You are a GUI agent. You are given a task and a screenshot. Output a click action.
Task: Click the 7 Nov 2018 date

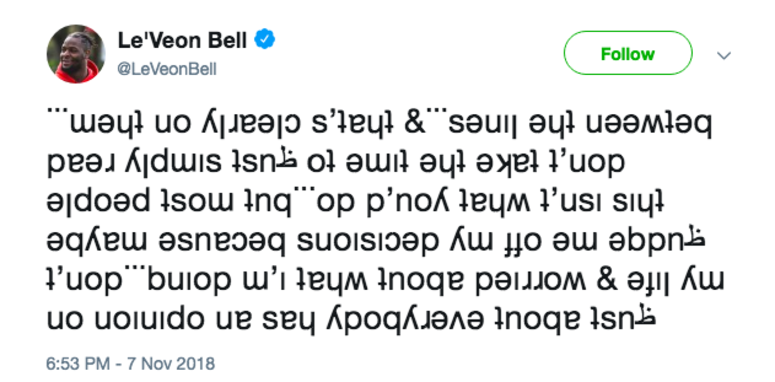pos(171,364)
